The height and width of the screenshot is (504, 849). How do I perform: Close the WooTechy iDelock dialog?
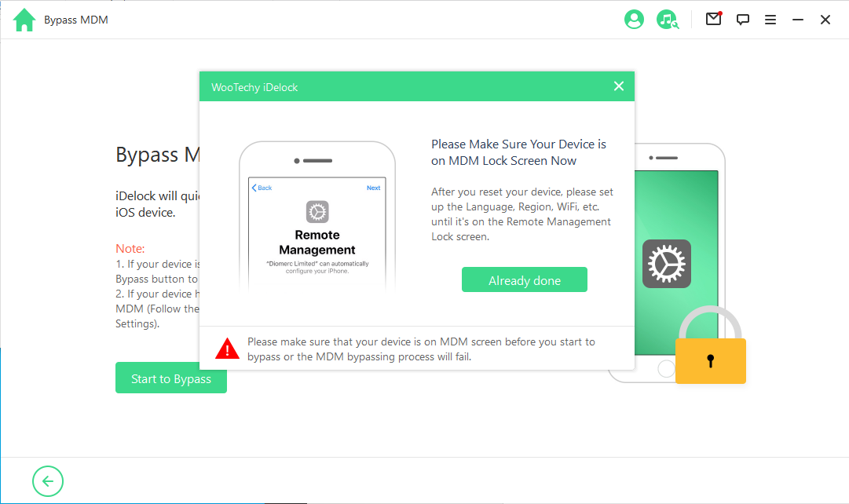click(x=619, y=86)
